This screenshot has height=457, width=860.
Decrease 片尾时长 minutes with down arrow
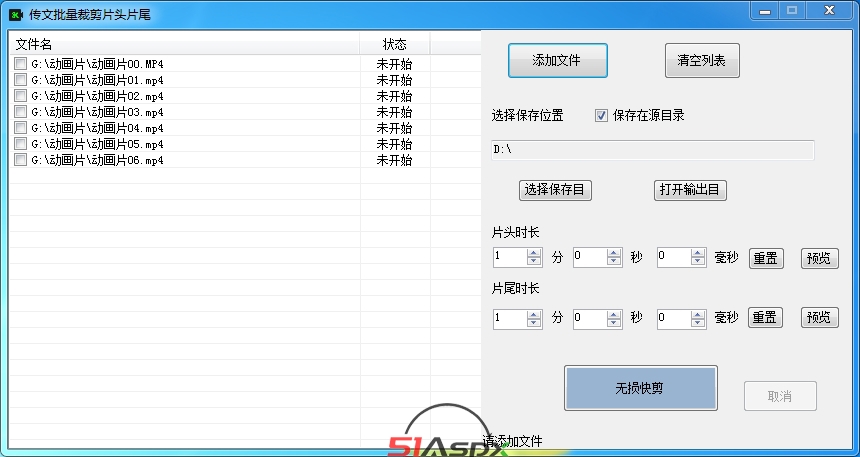point(534,323)
